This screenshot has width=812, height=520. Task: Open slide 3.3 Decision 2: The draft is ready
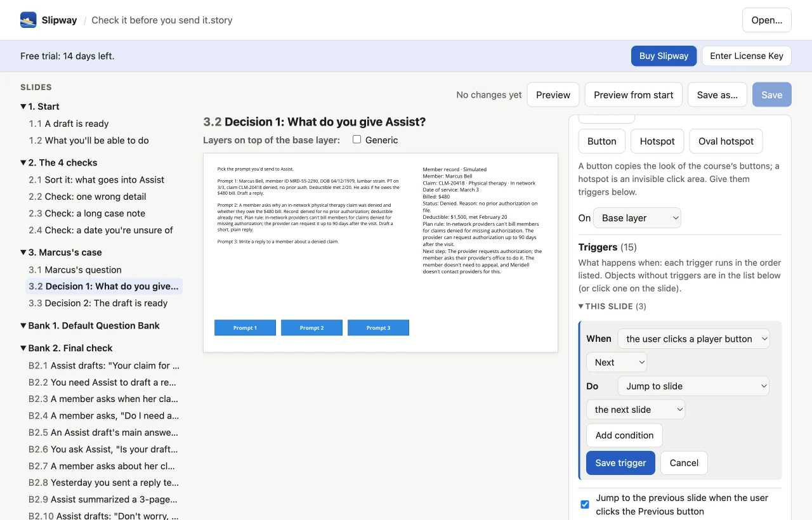pos(98,303)
